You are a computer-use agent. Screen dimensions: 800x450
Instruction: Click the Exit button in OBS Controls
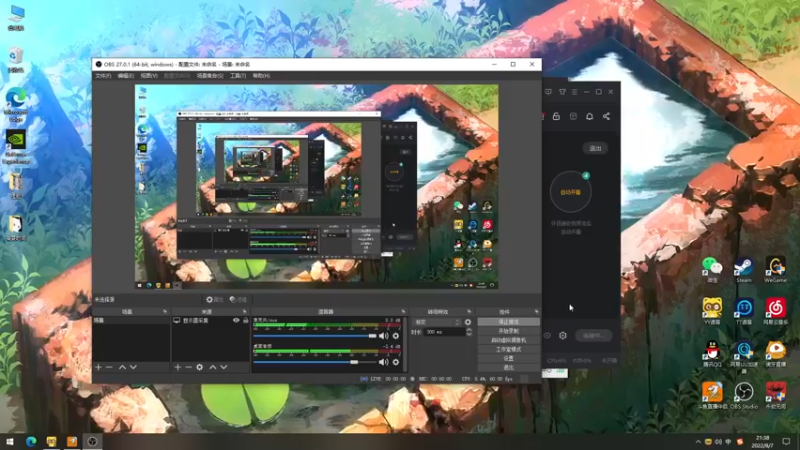(508, 367)
